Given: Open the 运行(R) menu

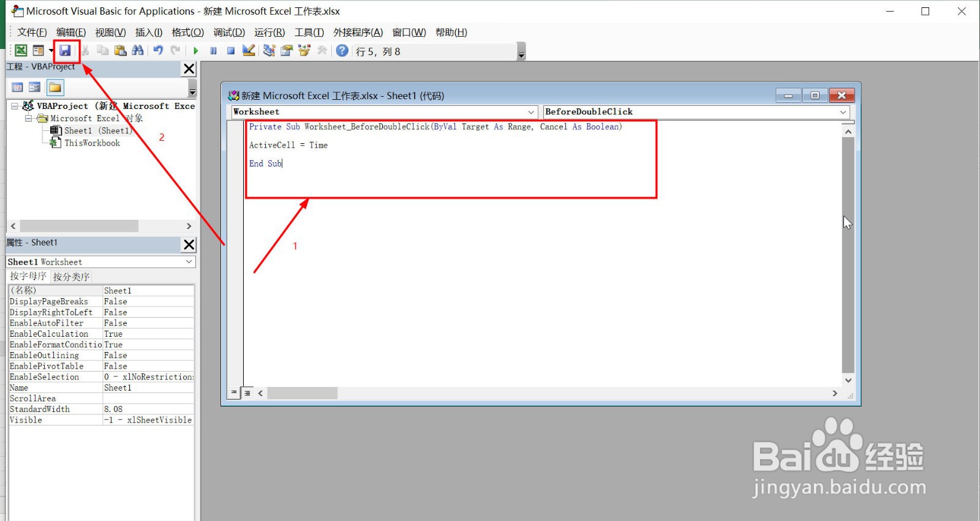Looking at the screenshot, I should (269, 32).
